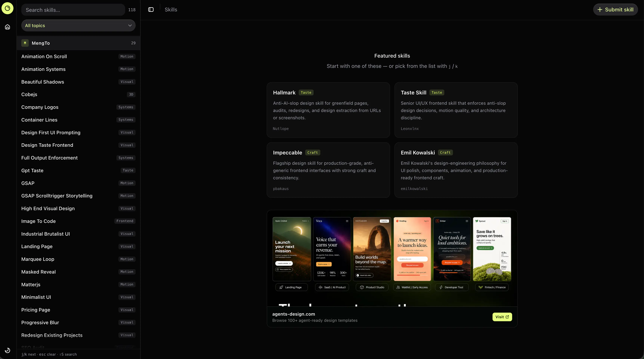Open the Hallmark featured card
The height and width of the screenshot is (359, 644).
click(x=328, y=110)
